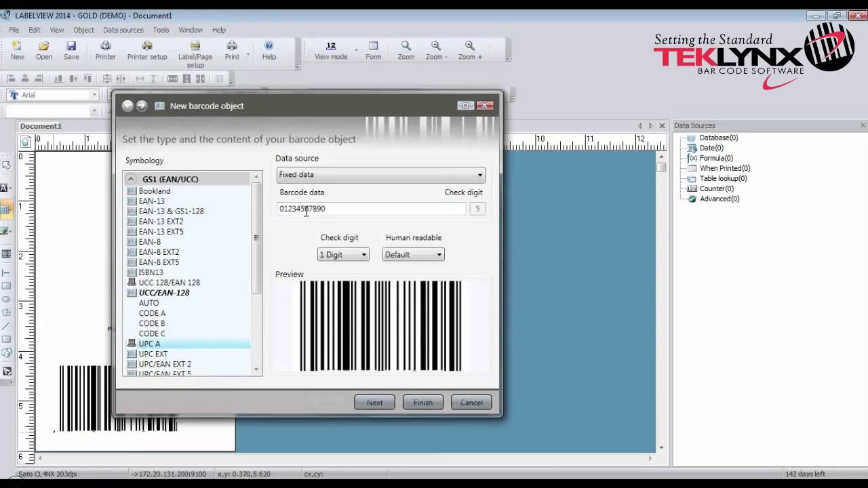Go back in the barcode wizard
The image size is (868, 488).
(127, 106)
